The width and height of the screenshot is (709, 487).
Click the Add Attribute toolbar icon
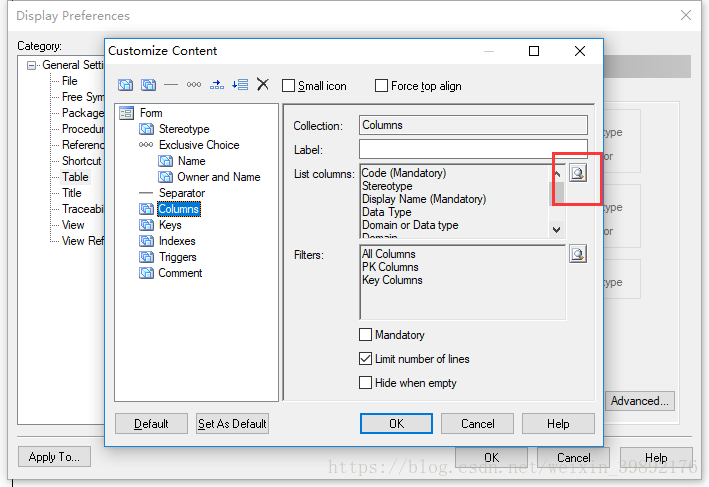pos(125,85)
